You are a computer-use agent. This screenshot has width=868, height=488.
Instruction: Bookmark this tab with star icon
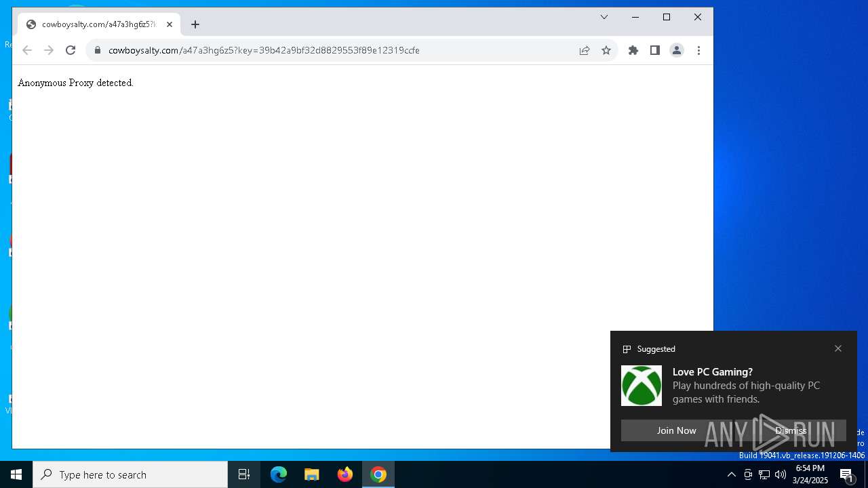[x=606, y=50]
